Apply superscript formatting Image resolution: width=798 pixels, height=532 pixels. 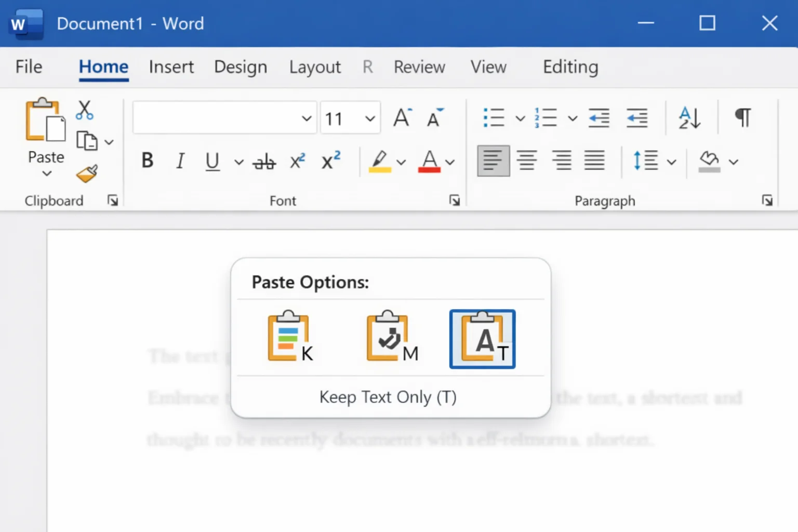[x=331, y=161]
